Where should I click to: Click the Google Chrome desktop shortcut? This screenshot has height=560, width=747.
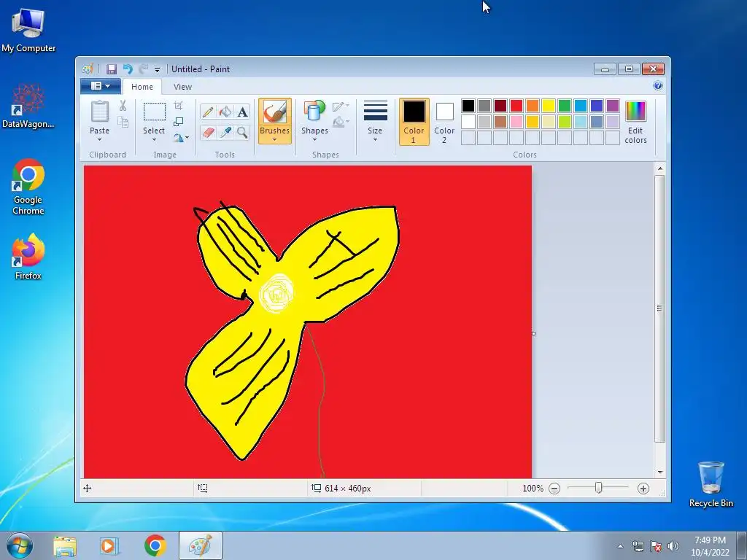(x=28, y=187)
